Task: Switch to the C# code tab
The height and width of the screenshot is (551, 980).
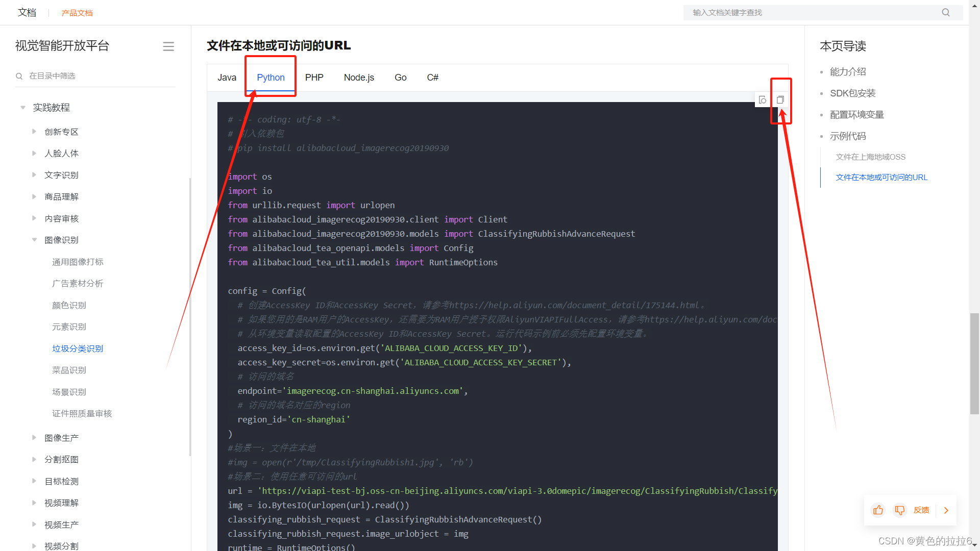Action: 432,78
